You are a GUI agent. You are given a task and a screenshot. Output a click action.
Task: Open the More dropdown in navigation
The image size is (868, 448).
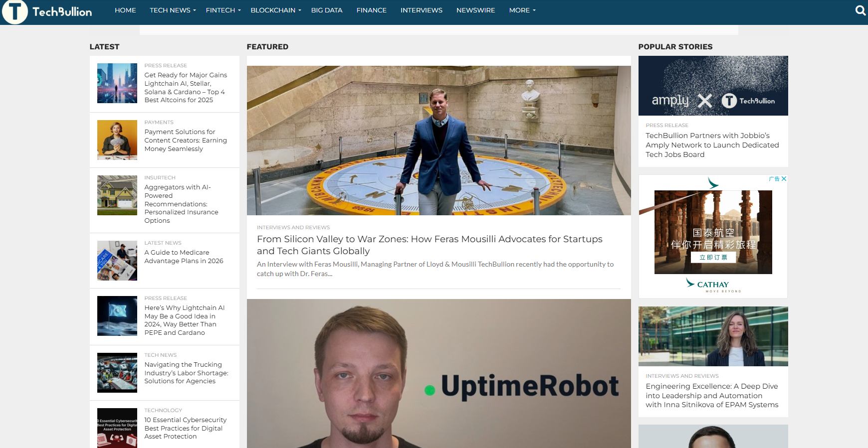click(x=522, y=10)
